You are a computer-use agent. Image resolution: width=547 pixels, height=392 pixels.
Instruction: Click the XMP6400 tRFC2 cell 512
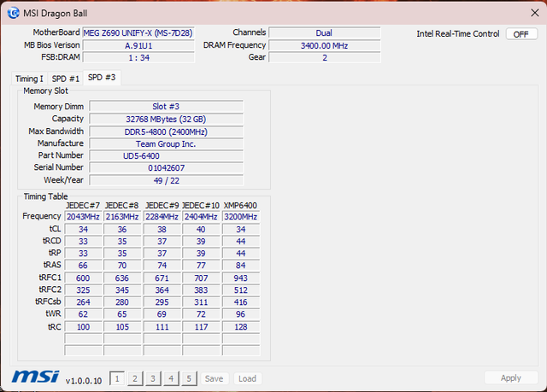click(241, 290)
